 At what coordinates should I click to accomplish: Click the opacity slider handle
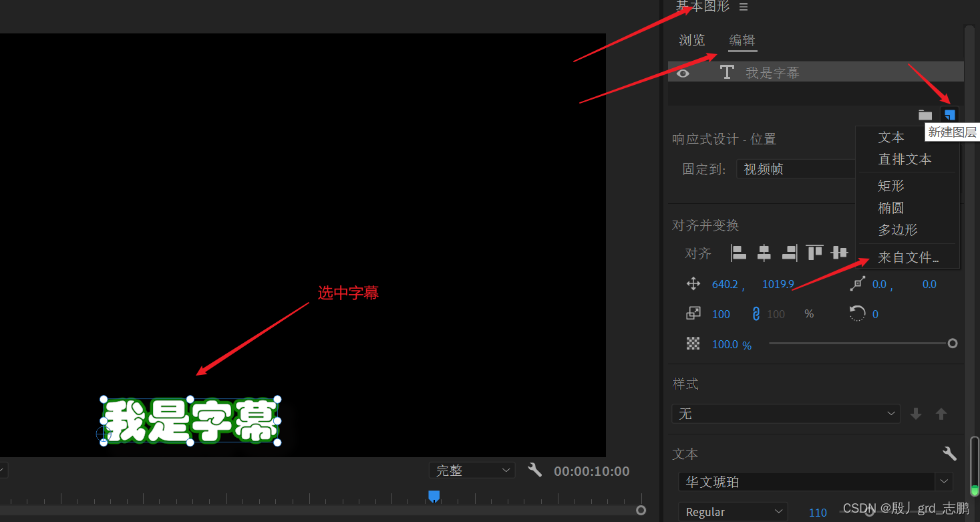tap(953, 344)
